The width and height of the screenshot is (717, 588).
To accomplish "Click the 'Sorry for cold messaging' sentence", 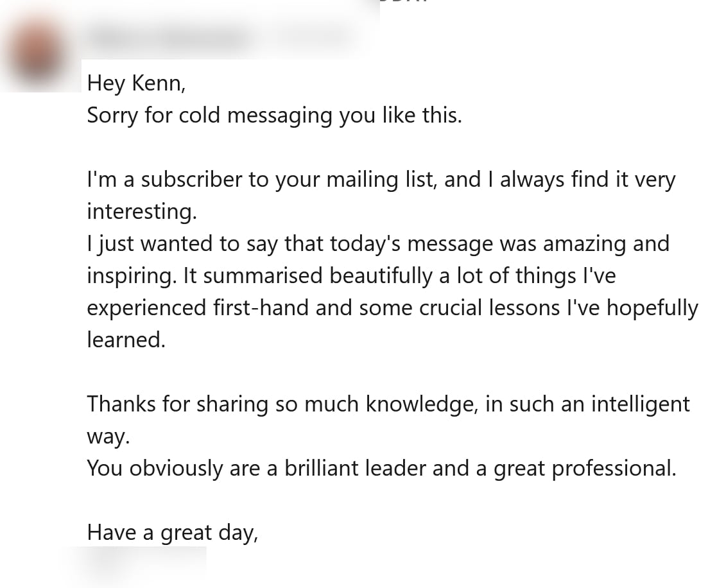I will (274, 116).
